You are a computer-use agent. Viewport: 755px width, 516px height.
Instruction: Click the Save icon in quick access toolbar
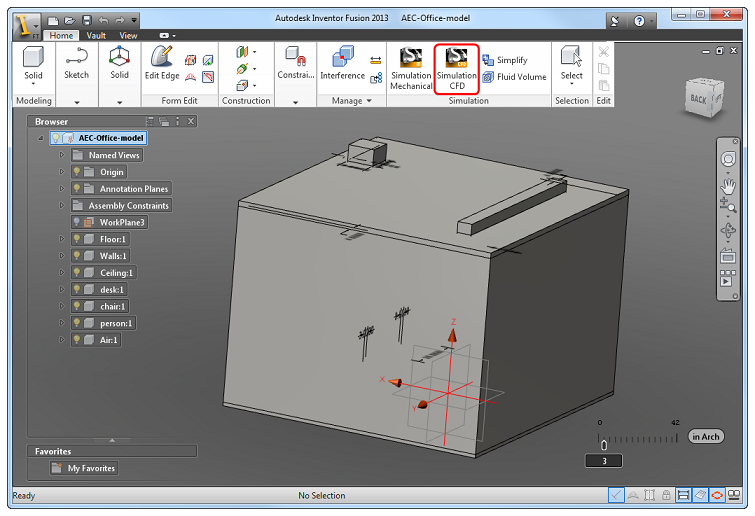tap(87, 20)
